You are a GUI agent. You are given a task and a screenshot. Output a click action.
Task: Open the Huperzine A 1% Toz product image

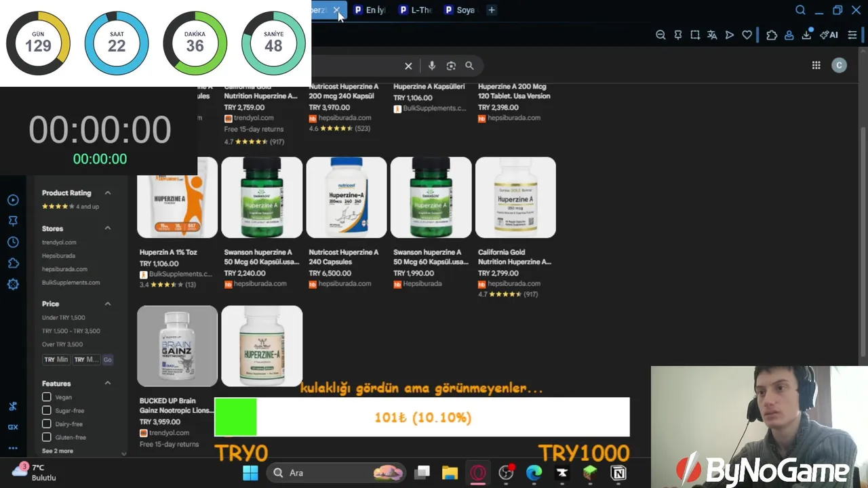[177, 198]
